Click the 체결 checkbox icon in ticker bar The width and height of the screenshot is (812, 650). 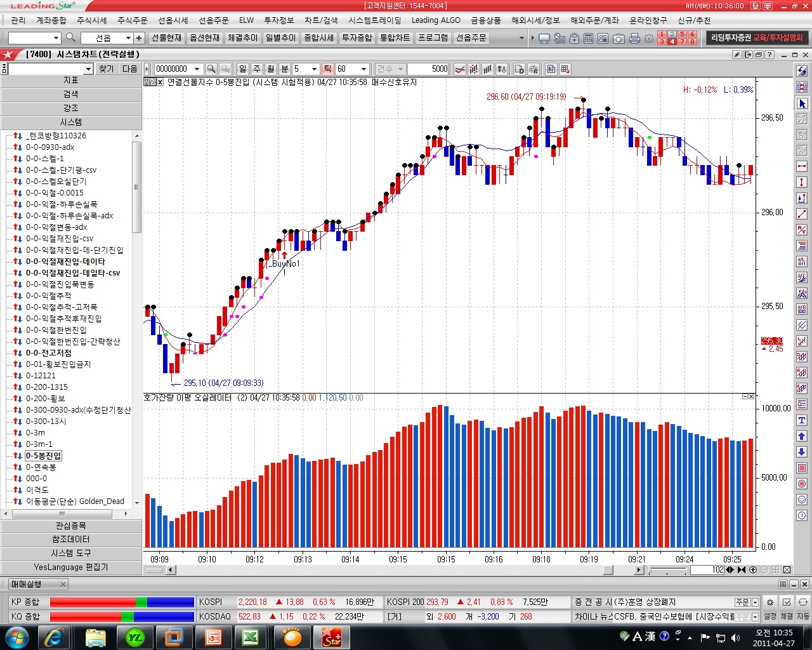coord(787,608)
